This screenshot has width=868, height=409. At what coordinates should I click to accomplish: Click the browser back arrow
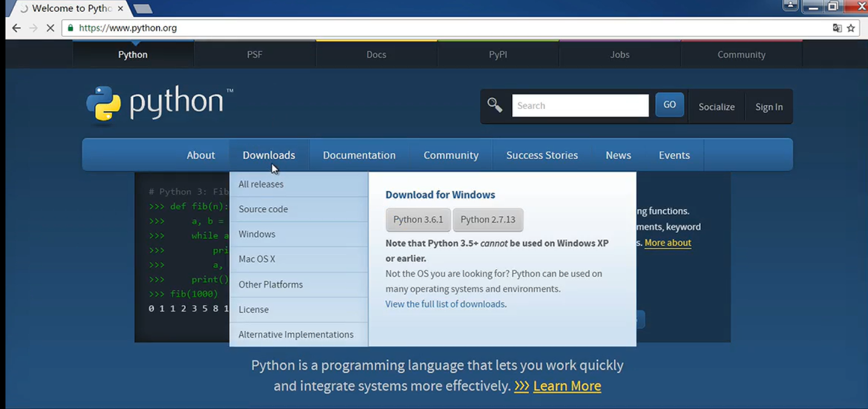click(16, 28)
